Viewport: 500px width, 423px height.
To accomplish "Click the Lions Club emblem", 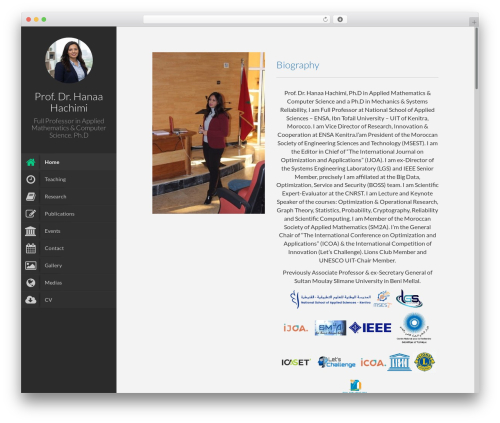I will pos(424,362).
